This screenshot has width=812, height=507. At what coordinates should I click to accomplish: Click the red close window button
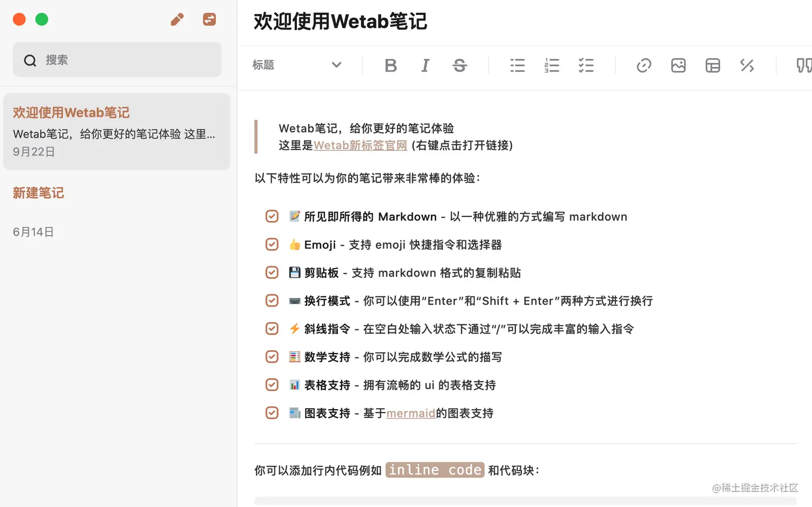point(19,19)
